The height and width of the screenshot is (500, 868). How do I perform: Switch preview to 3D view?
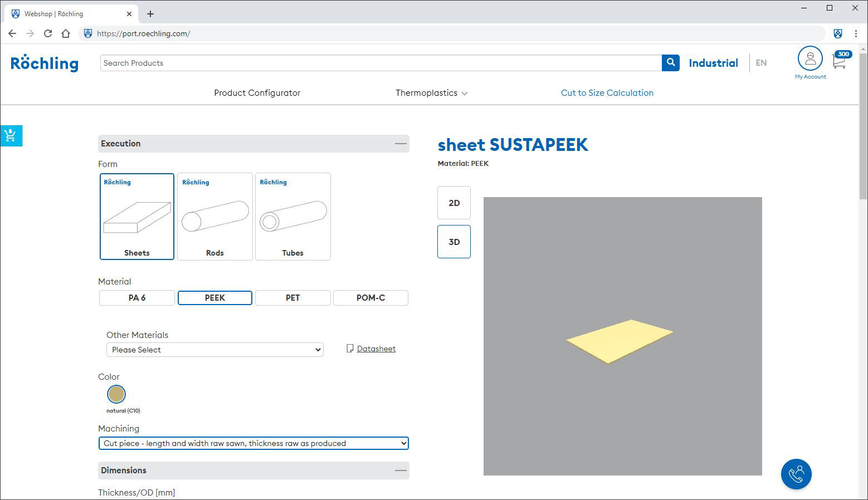[x=454, y=242]
